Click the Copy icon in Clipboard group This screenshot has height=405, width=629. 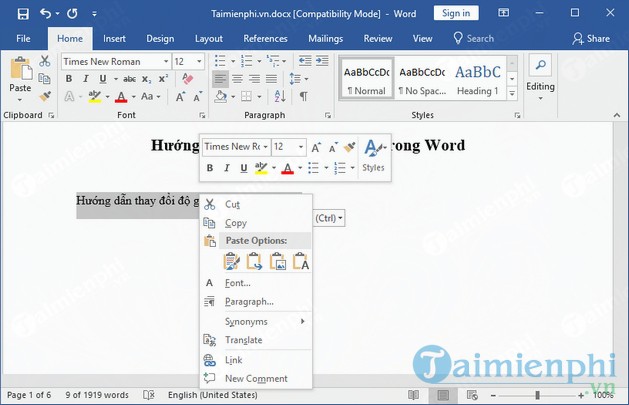(44, 79)
